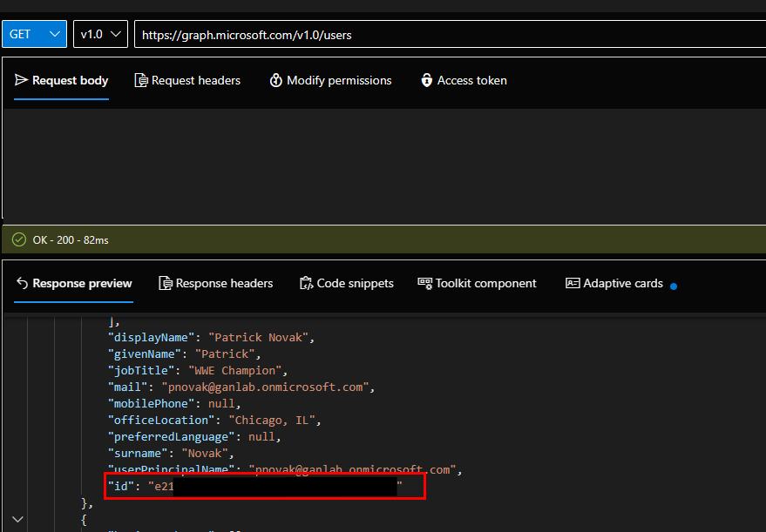Click the "OK - 200 - 82ms" status text
The width and height of the screenshot is (766, 532).
(x=71, y=239)
